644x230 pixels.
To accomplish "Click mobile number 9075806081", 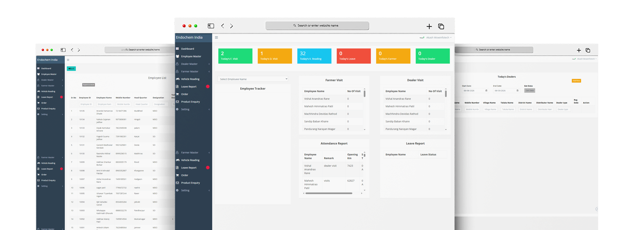I will tap(121, 119).
